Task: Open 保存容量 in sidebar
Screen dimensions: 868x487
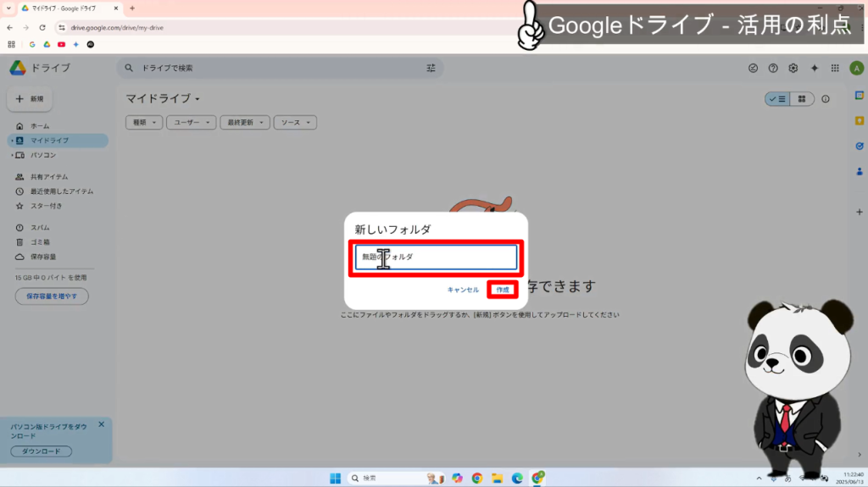Action: tap(58, 257)
